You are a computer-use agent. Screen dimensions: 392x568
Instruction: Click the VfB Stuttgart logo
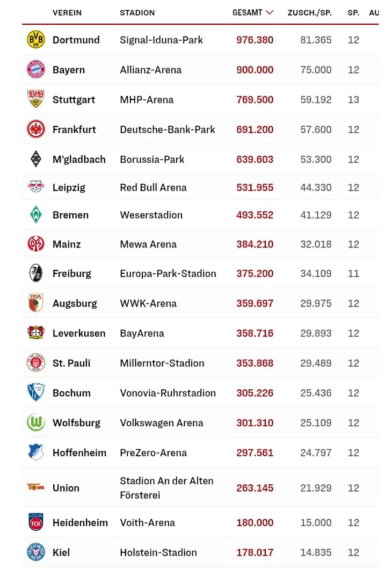pyautogui.click(x=36, y=99)
